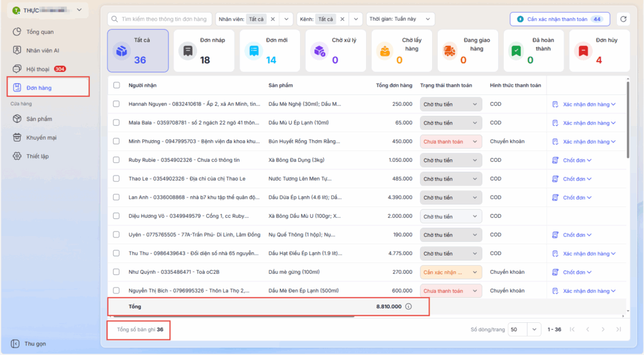Check the Hannah Nguyen order row
Image resolution: width=644 pixels, height=355 pixels.
click(x=116, y=104)
